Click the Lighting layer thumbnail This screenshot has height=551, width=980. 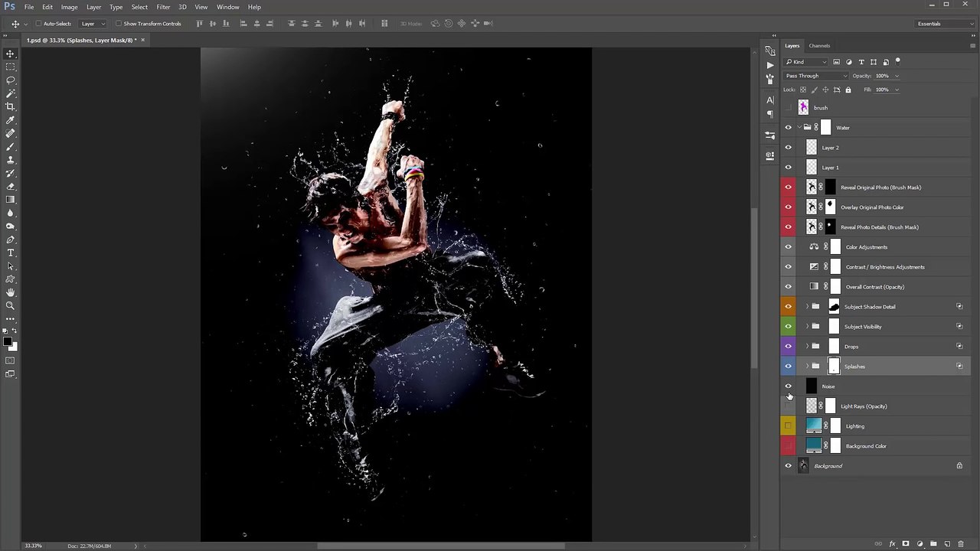[x=814, y=426]
